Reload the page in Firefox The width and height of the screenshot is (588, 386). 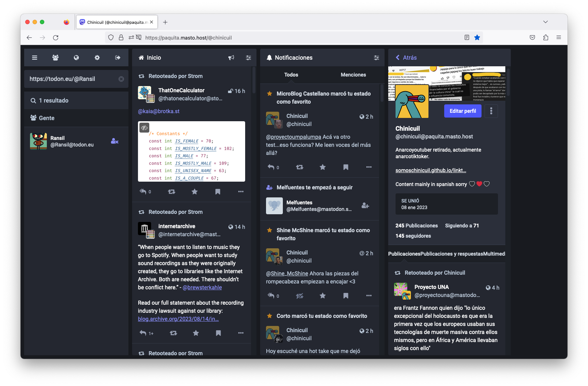point(56,37)
